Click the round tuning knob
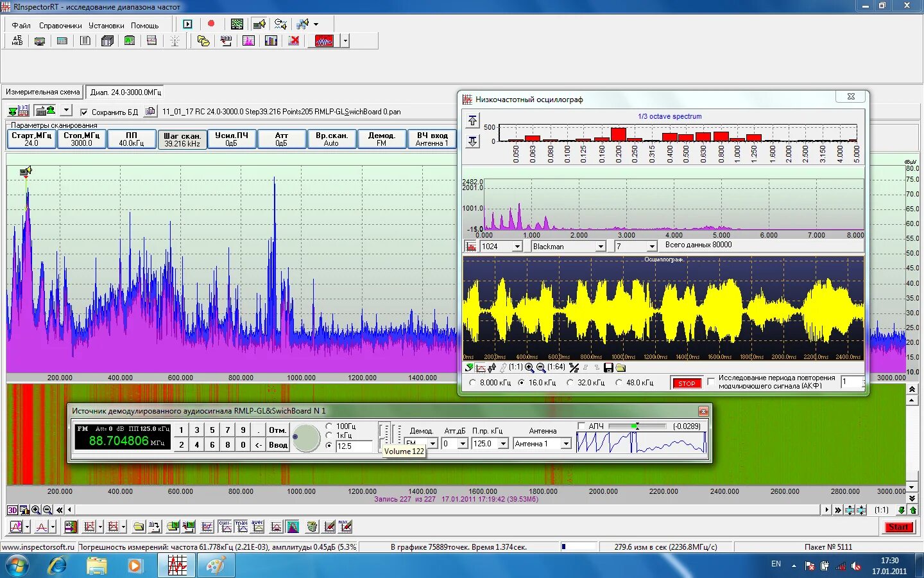 pyautogui.click(x=306, y=437)
